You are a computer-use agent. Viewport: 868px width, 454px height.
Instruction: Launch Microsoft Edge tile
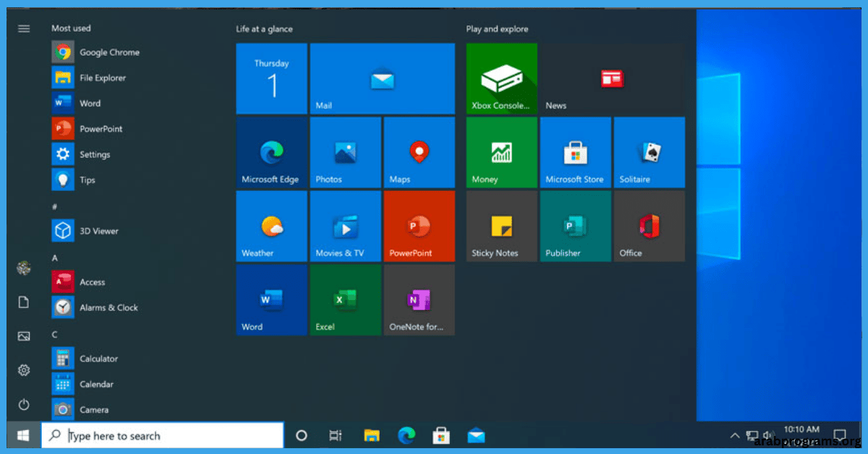coord(271,153)
